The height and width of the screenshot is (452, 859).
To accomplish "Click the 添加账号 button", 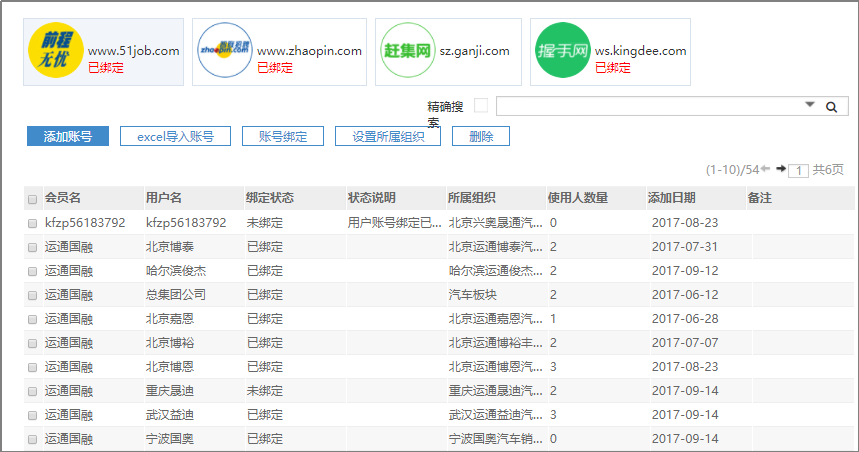I will pos(68,137).
